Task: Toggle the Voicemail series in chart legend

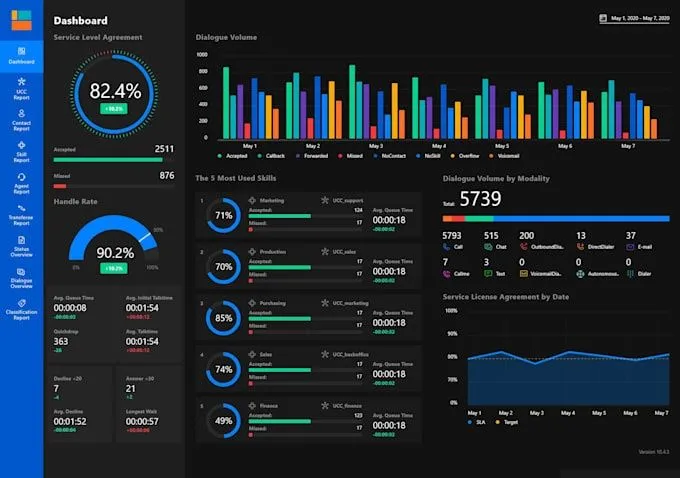Action: point(504,156)
